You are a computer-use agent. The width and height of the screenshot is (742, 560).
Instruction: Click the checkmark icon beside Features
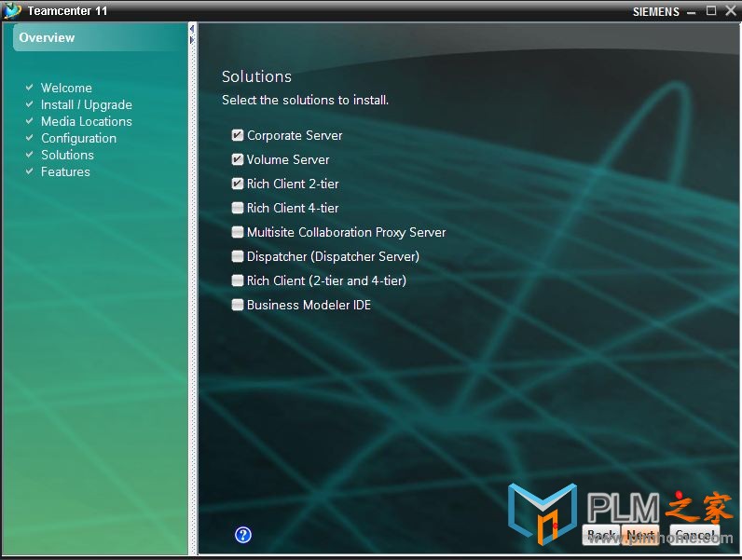[x=29, y=171]
